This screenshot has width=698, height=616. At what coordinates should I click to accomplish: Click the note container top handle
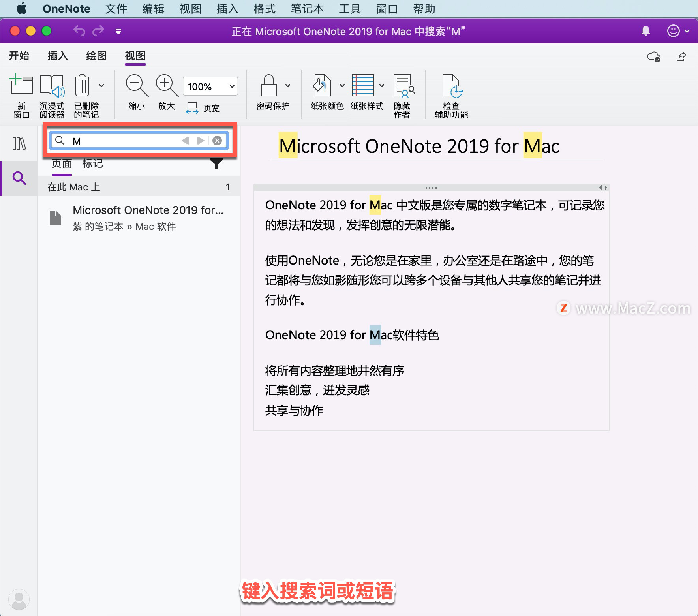[431, 188]
